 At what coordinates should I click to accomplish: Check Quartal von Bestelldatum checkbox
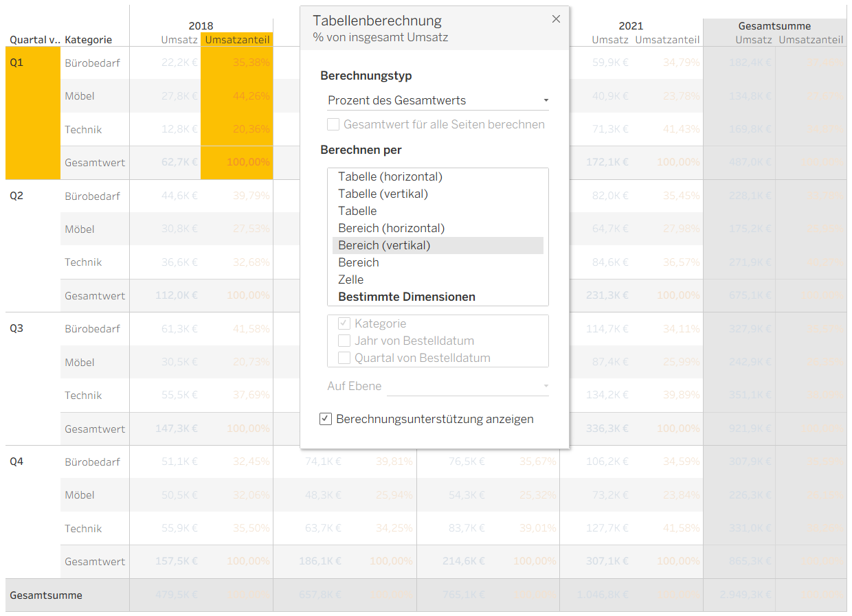pyautogui.click(x=344, y=358)
